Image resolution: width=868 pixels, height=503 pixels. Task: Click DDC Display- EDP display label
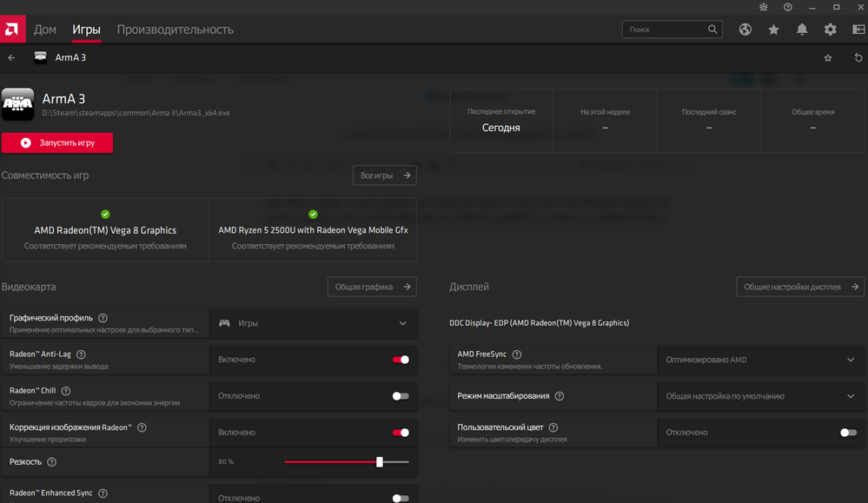540,323
